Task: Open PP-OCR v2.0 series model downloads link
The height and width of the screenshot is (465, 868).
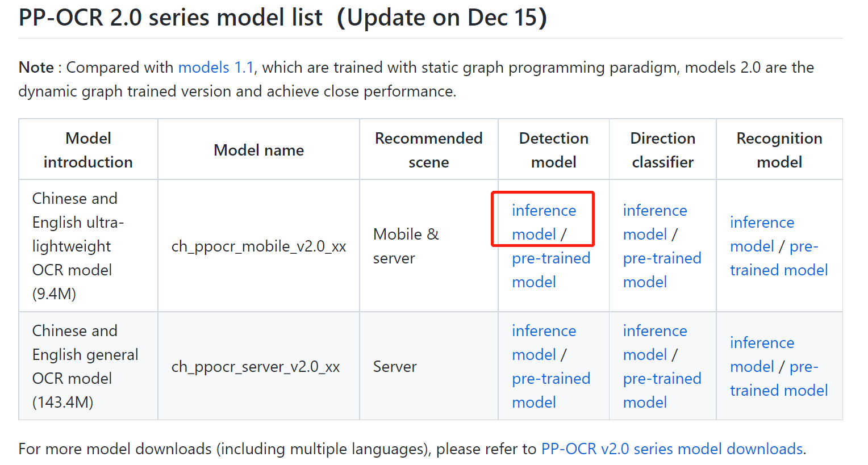Action: (x=672, y=449)
